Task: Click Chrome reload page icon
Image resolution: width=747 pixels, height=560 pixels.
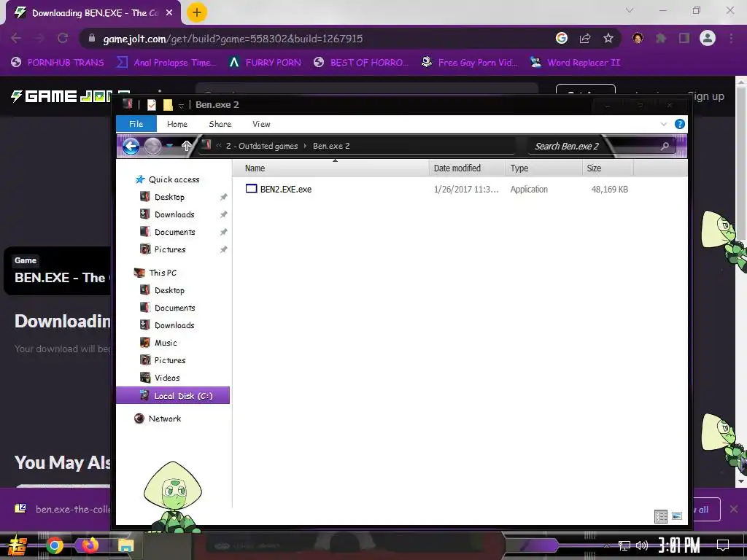Action: coord(63,38)
